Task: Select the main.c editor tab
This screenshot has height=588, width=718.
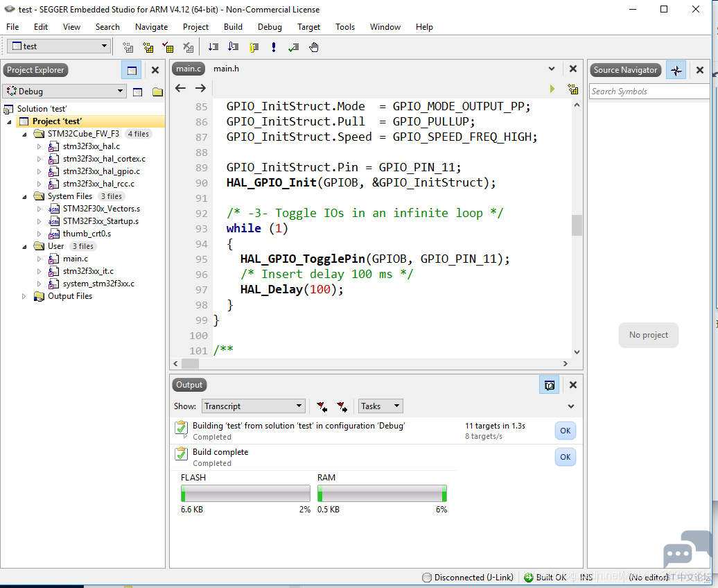Action: pyautogui.click(x=189, y=69)
